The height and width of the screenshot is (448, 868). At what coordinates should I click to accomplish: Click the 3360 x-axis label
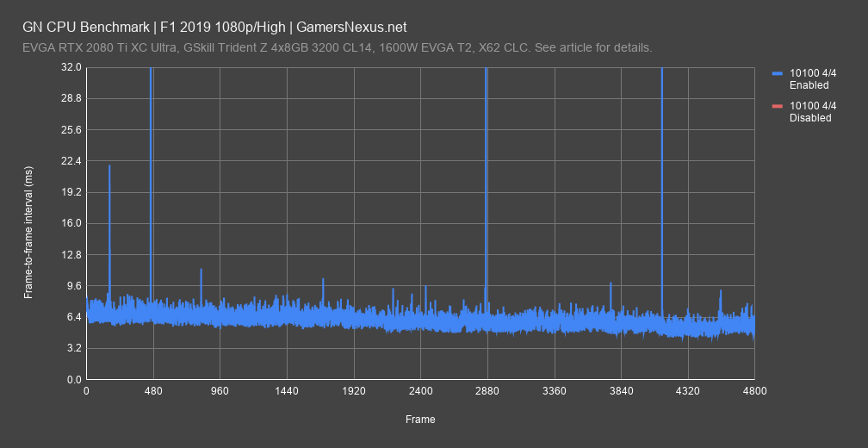coord(555,390)
